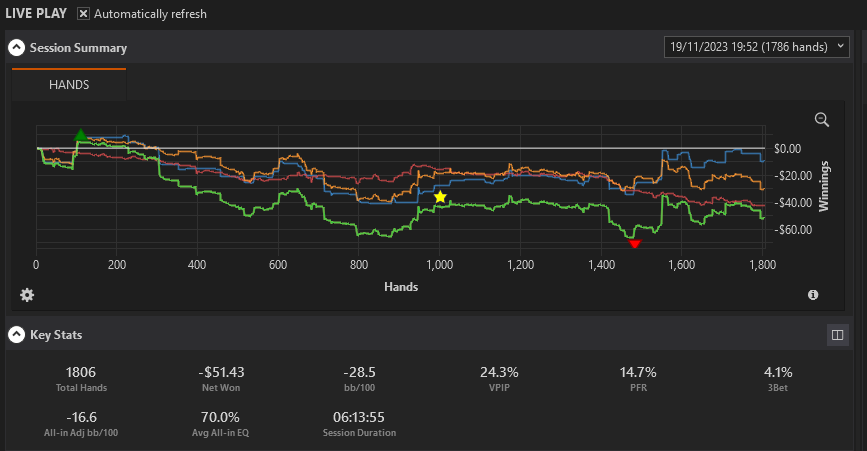Viewport: 867px width, 451px height.
Task: Click the Avg All-in EQ 70.0% stat
Action: [x=220, y=424]
